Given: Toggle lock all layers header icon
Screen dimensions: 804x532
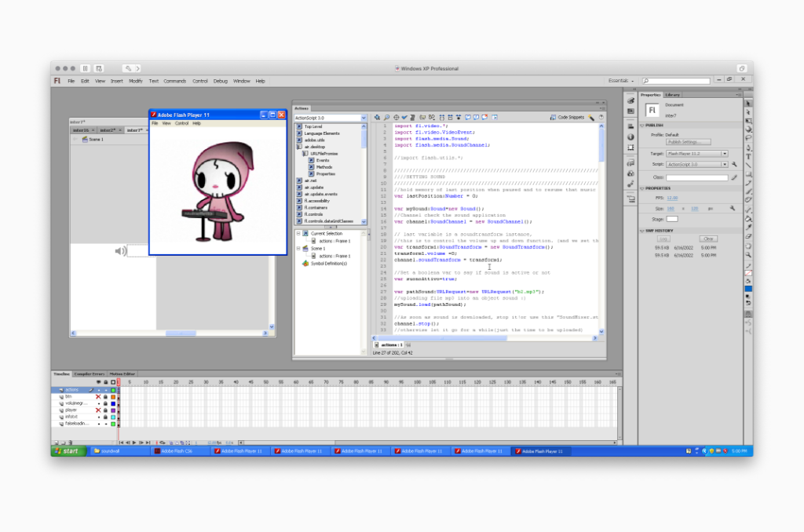Looking at the screenshot, I should tap(106, 382).
